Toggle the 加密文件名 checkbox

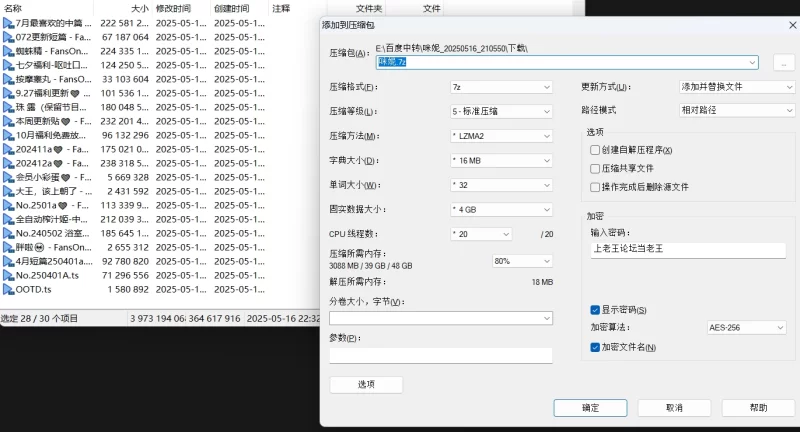594,347
